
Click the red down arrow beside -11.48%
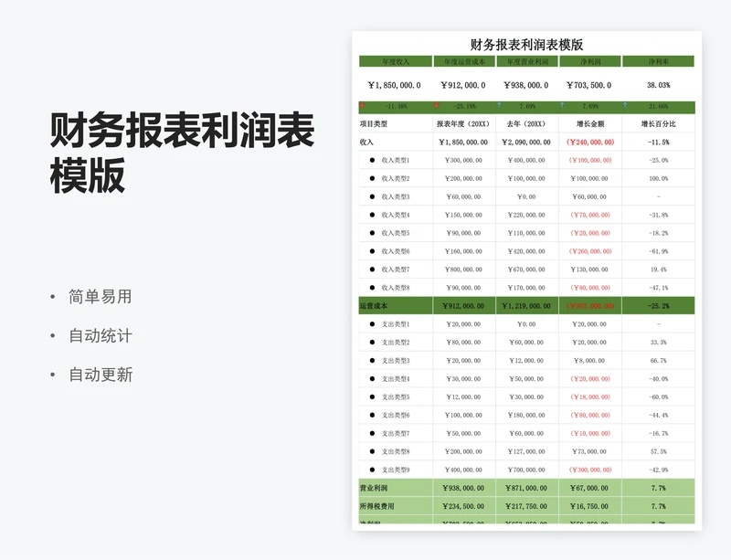point(362,105)
